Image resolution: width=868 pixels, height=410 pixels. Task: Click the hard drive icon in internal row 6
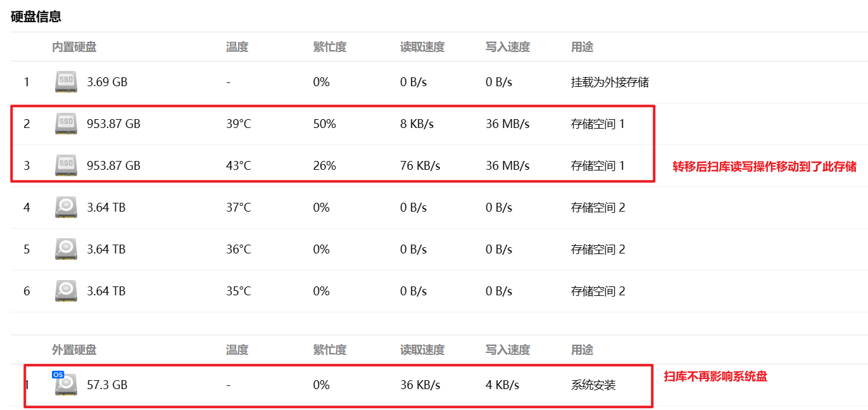pos(66,291)
